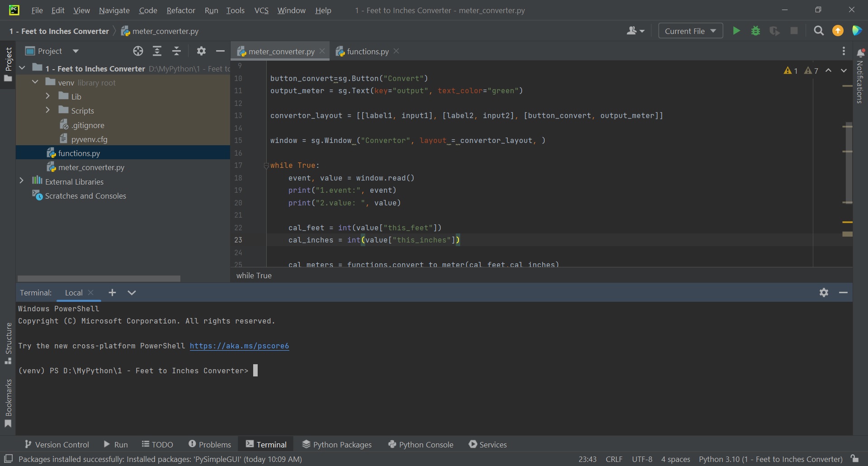Open the https://aka.ms/pscore6 link in Terminal
Screen dimensions: 868x466
tap(239, 346)
